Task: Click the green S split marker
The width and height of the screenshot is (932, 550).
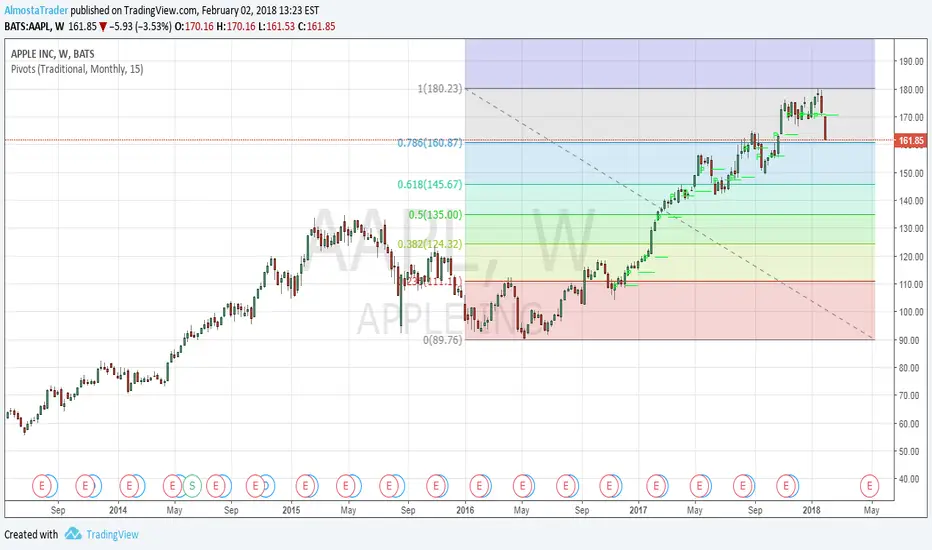Action: (x=192, y=486)
